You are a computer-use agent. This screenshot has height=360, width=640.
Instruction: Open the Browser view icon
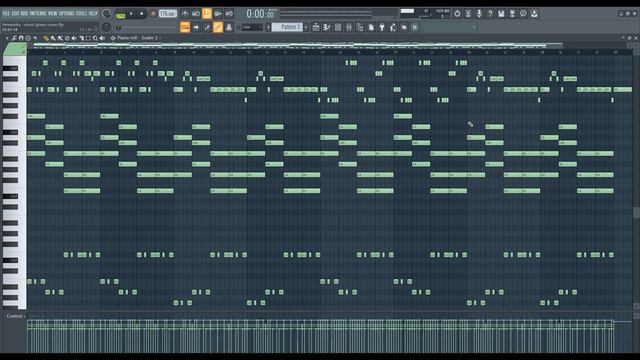click(x=360, y=27)
